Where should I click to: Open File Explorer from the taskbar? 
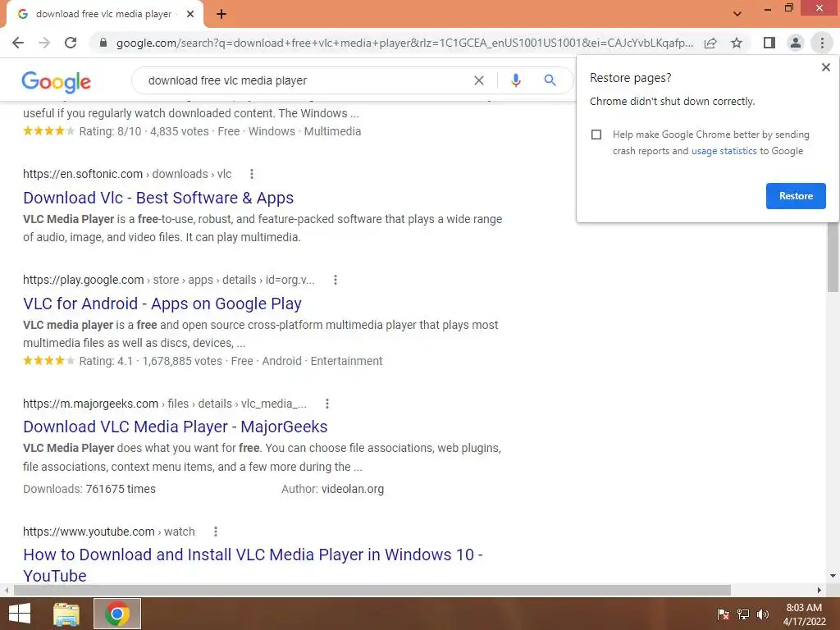(x=66, y=614)
